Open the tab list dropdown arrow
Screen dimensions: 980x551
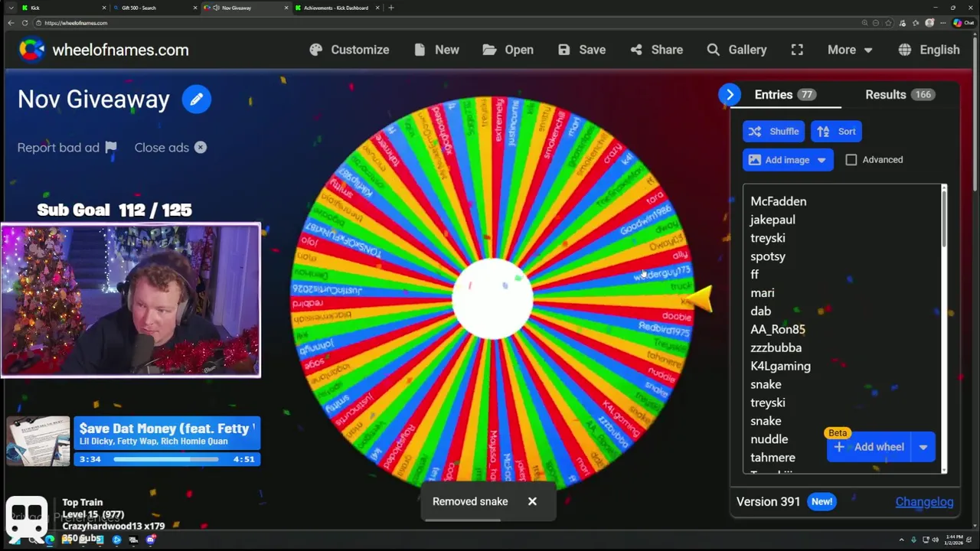click(11, 8)
